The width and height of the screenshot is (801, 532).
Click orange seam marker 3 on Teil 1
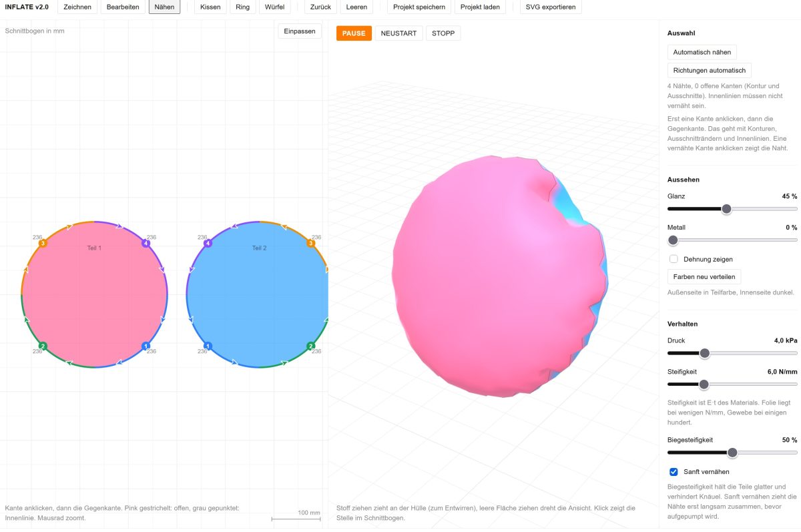point(43,244)
